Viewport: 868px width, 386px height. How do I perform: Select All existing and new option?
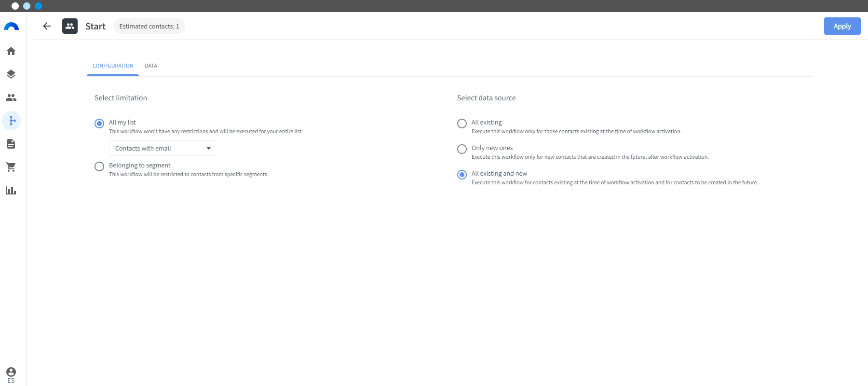[462, 175]
